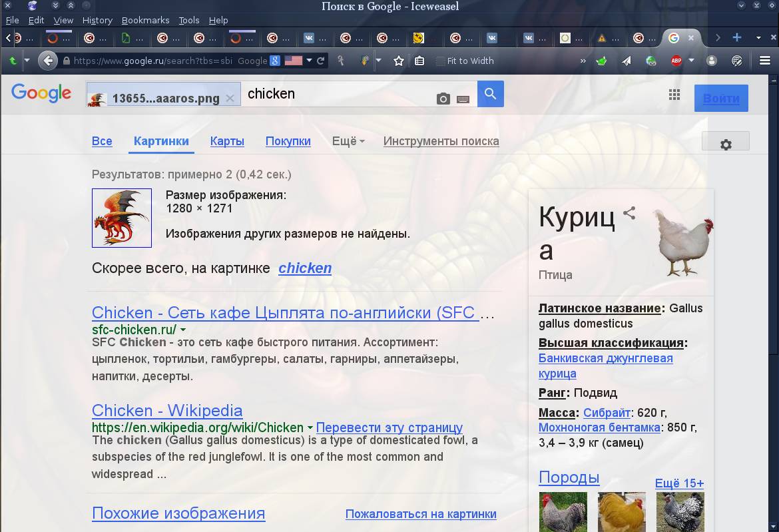The height and width of the screenshot is (532, 779).
Task: Expand the Ещё dropdown
Action: point(348,141)
